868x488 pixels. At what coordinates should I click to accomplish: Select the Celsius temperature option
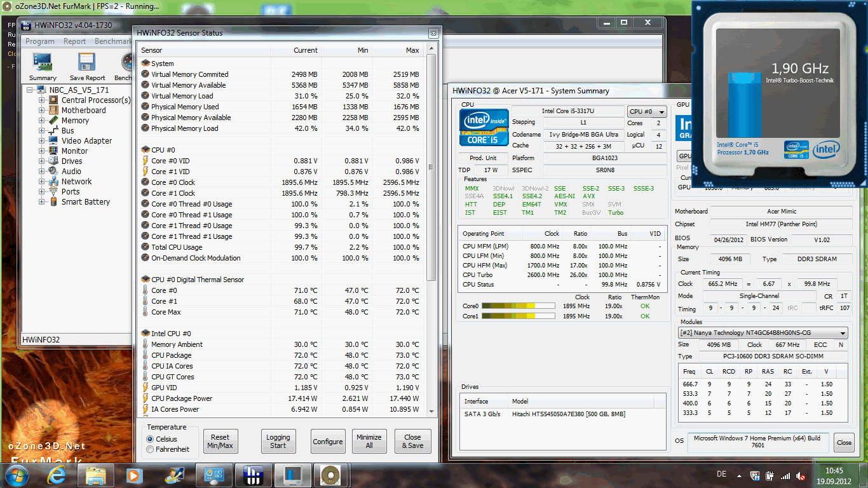[x=150, y=439]
